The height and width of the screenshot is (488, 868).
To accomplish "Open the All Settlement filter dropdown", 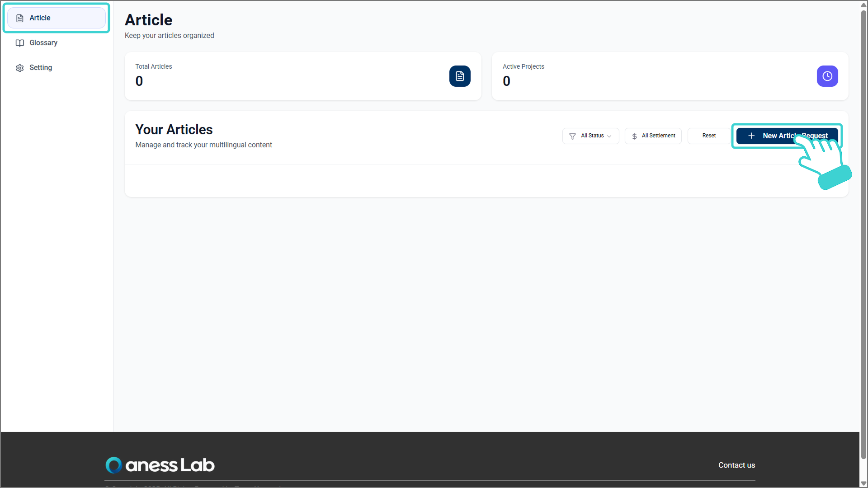I will (x=653, y=136).
